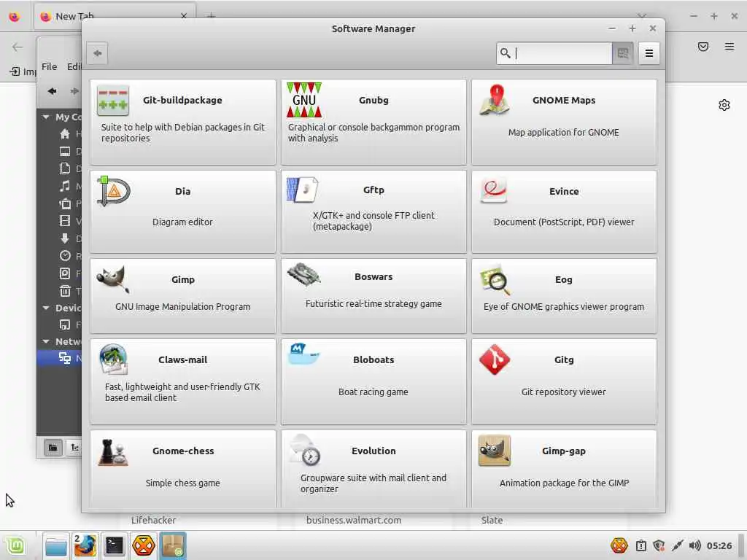Open volume control in system tray

click(x=695, y=545)
